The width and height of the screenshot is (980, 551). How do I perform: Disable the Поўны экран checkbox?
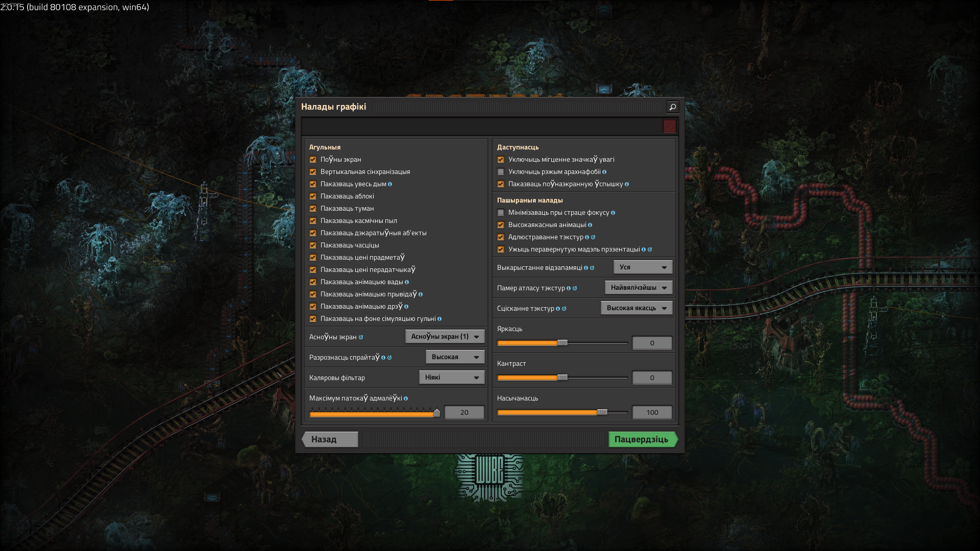313,160
